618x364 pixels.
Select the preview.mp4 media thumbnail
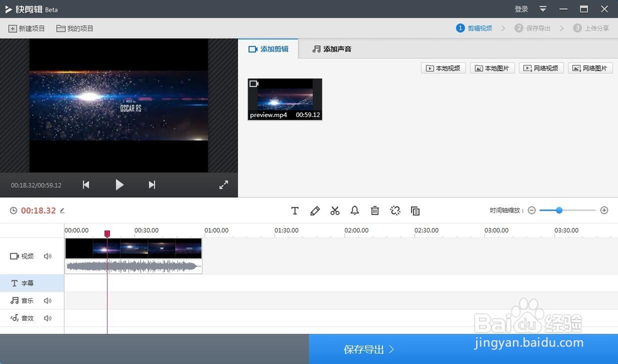click(x=285, y=99)
